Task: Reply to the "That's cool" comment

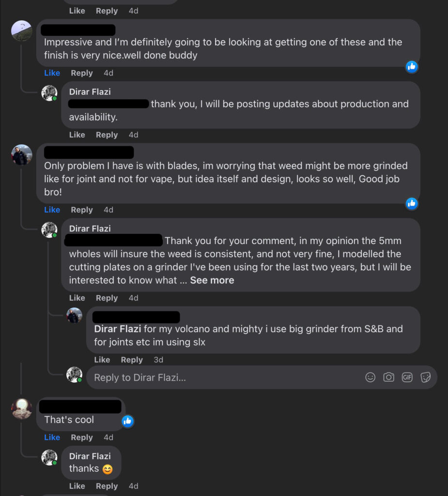Action: (x=82, y=437)
